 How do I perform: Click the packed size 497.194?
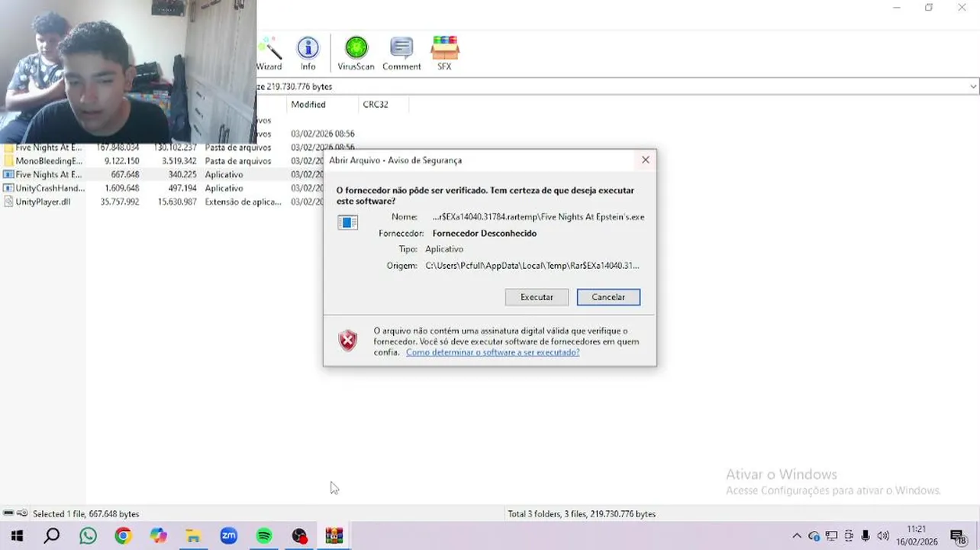182,188
